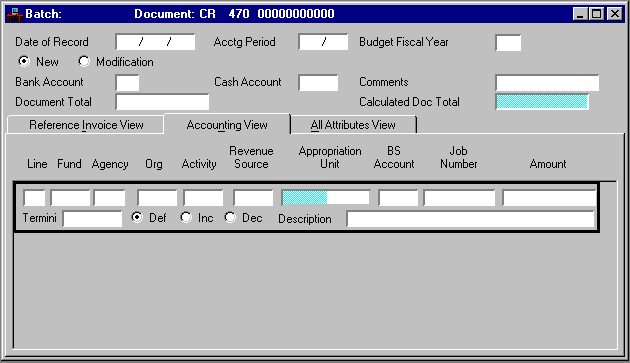630x363 pixels.
Task: Focus the Fund input field
Action: click(70, 198)
